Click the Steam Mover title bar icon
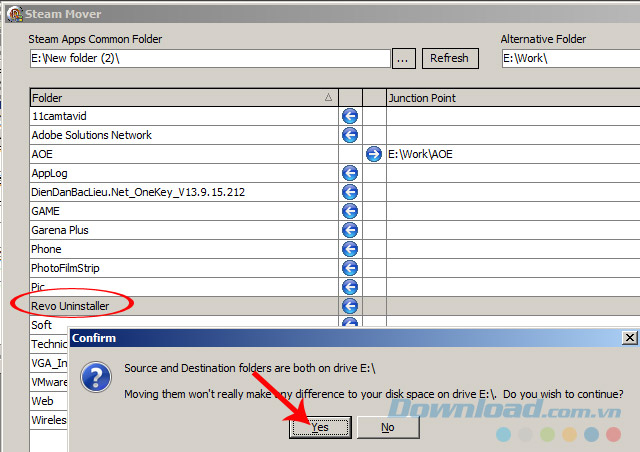The width and height of the screenshot is (640, 452). click(15, 14)
